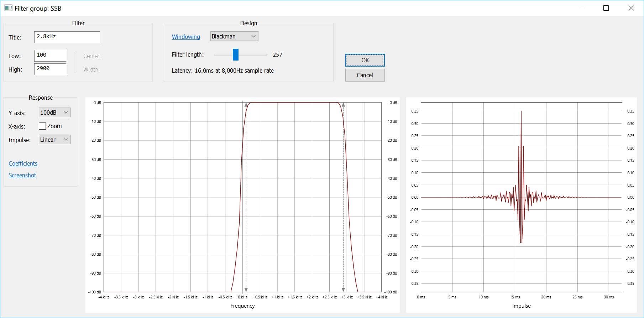
Task: Click the Screenshot link
Action: (x=22, y=175)
